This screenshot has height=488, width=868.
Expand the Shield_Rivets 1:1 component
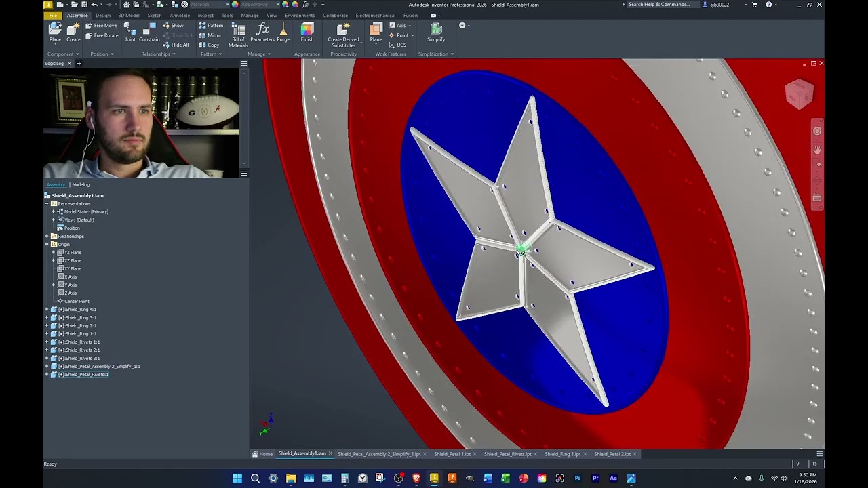tap(47, 342)
